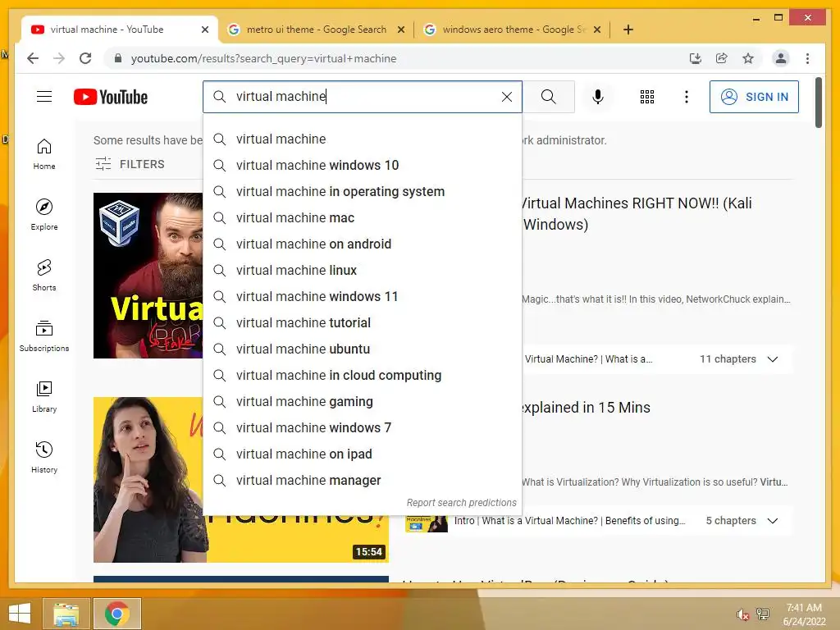The width and height of the screenshot is (840, 630).
Task: Share this page using the share icon
Action: pyautogui.click(x=722, y=58)
